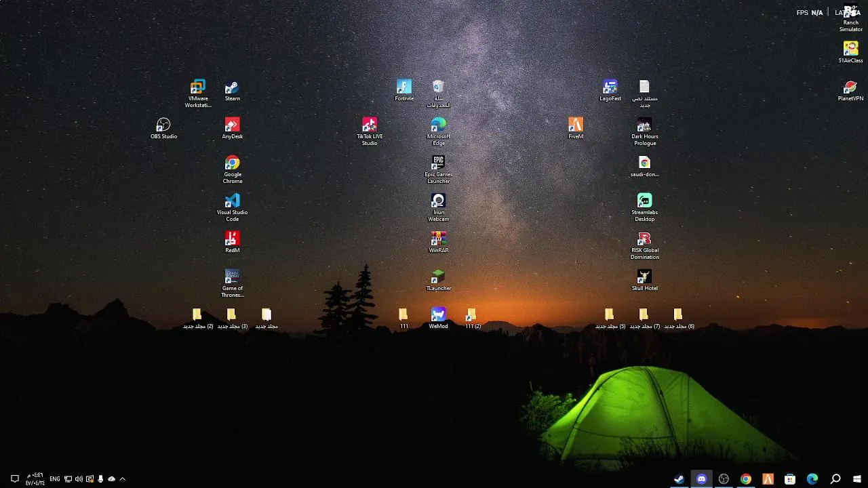Viewport: 868px width, 488px height.
Task: Open Visual Studio Code desktop icon
Action: [232, 207]
